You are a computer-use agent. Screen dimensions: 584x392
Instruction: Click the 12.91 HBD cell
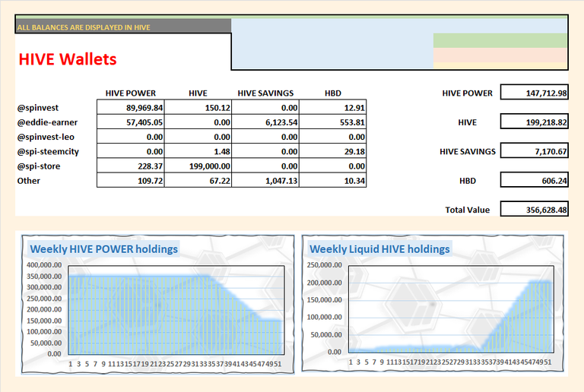[x=332, y=108]
